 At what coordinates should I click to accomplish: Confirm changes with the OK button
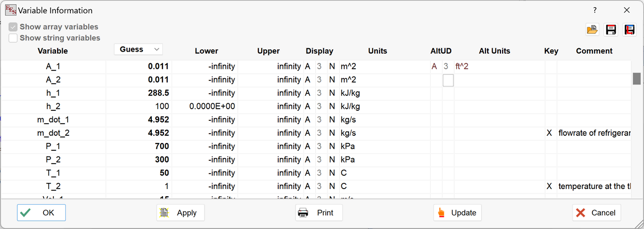point(42,213)
